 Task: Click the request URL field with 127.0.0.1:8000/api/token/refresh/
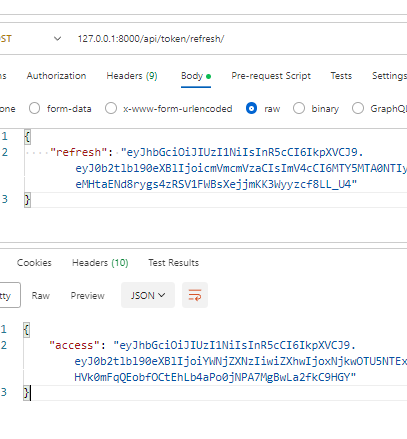tap(151, 39)
